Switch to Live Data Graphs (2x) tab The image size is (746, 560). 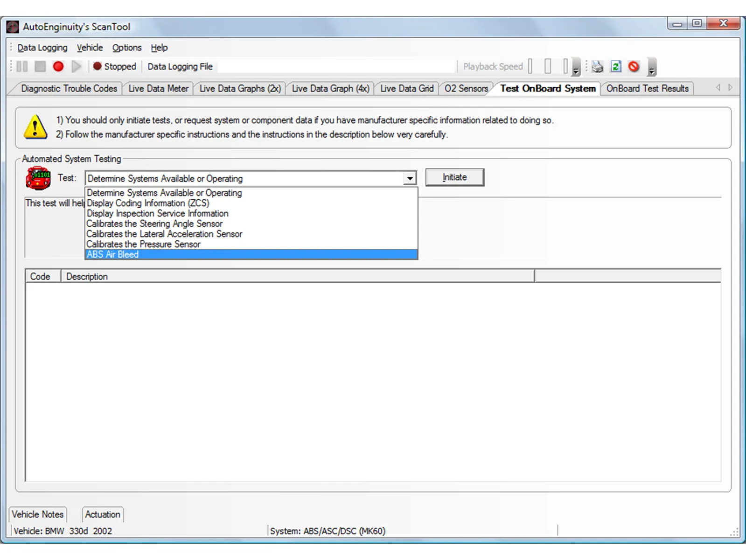tap(240, 89)
